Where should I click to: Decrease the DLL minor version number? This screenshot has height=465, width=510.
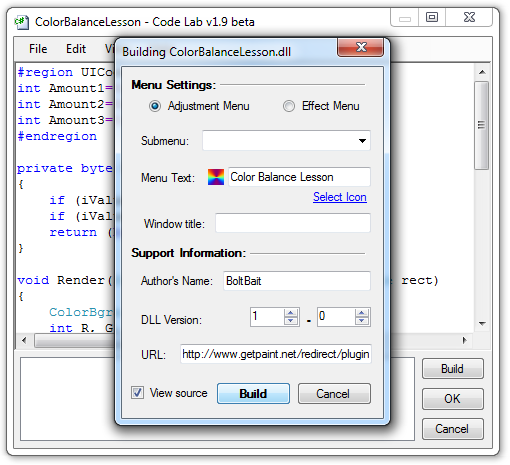[x=362, y=321]
